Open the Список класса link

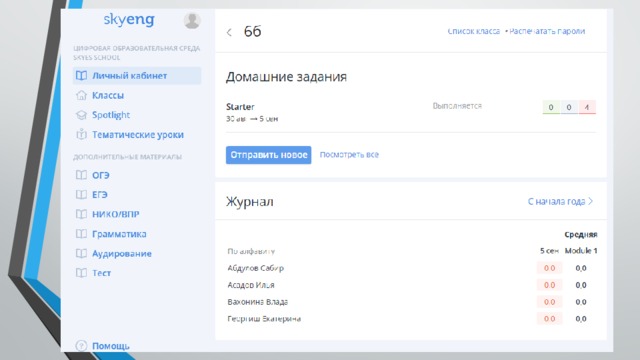click(x=473, y=31)
